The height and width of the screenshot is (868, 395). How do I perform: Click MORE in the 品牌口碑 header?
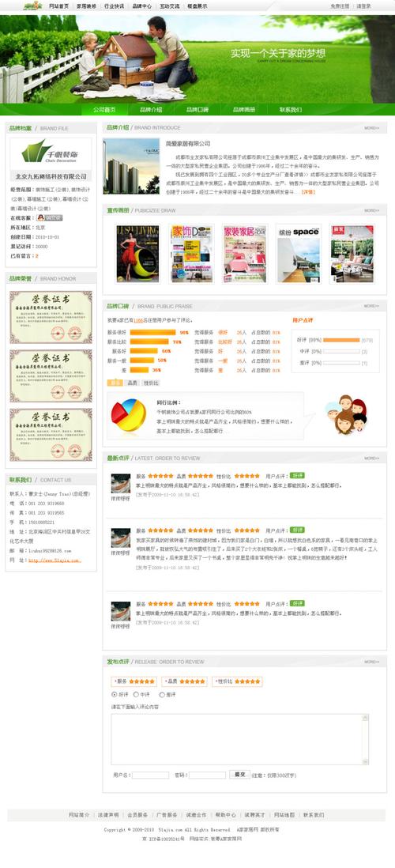(x=372, y=306)
